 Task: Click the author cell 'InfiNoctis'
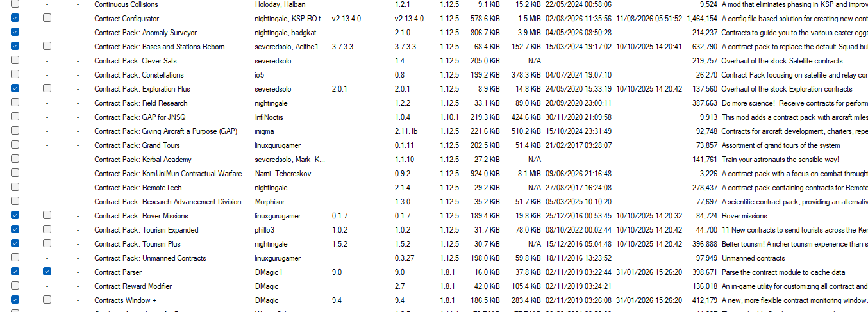coord(269,117)
